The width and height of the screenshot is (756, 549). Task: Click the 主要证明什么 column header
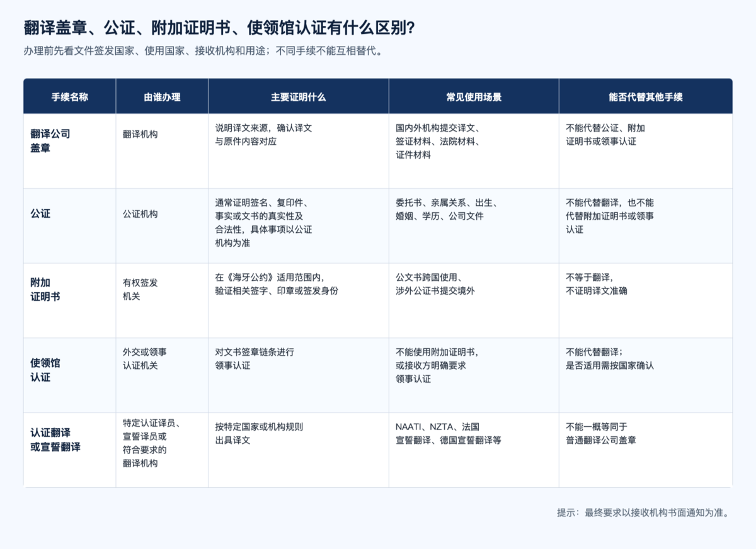point(299,97)
